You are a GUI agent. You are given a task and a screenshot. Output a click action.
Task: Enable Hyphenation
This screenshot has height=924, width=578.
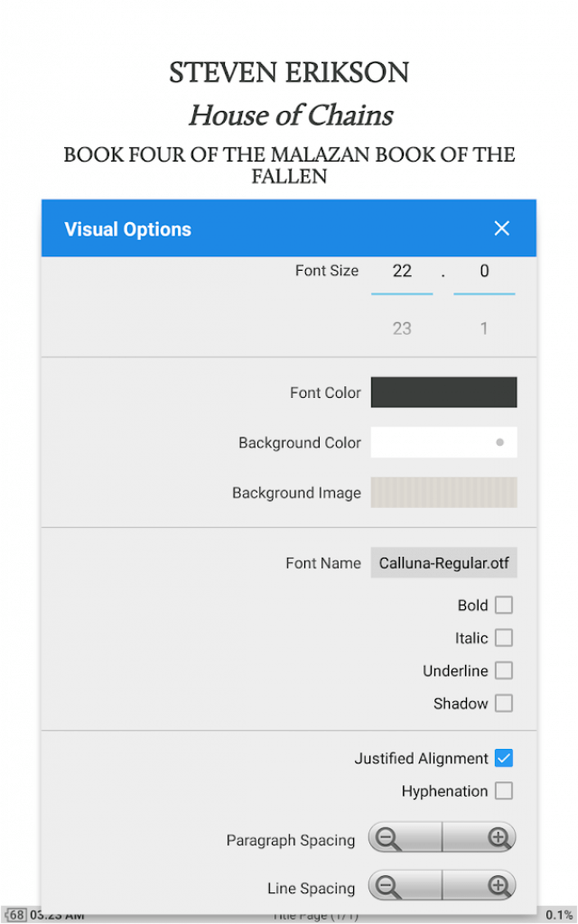(x=504, y=790)
